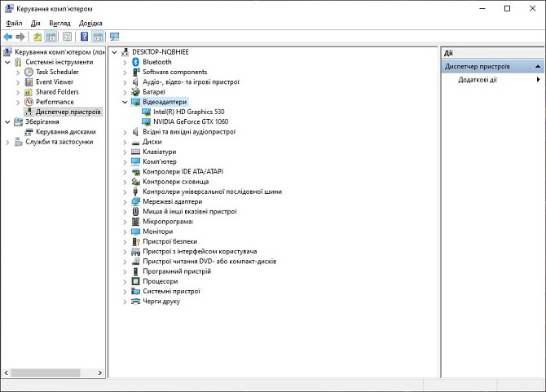This screenshot has width=546, height=392.
Task: Collapse the Диспетчер пристроїв actions section arrow
Action: (x=538, y=66)
